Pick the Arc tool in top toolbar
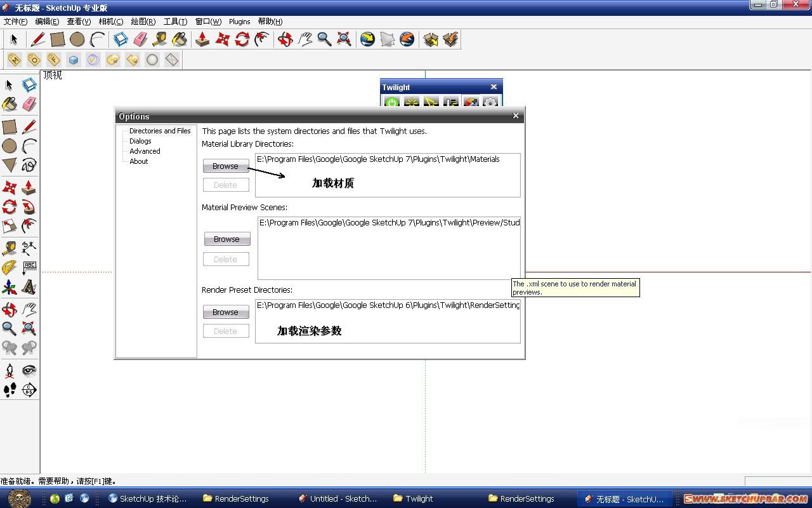 pyautogui.click(x=97, y=39)
